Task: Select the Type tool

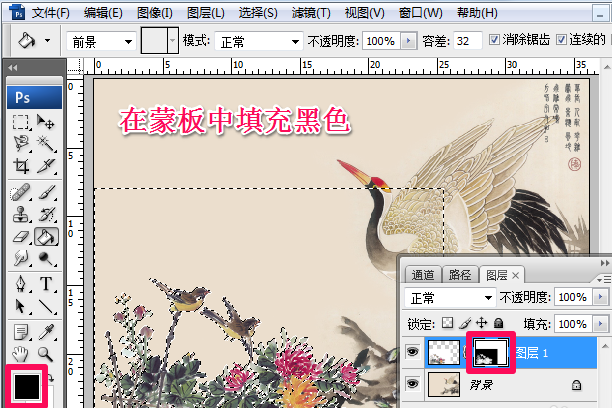Action: point(46,284)
